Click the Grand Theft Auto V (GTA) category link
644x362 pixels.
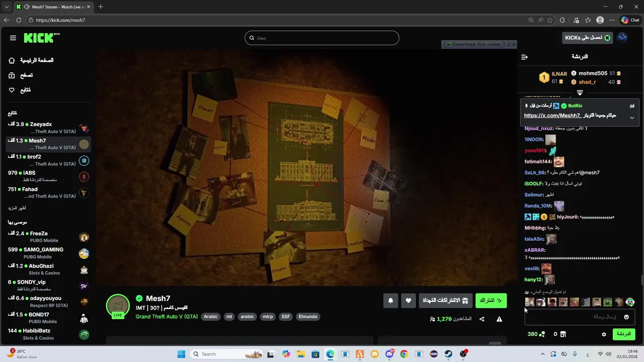[x=167, y=317]
